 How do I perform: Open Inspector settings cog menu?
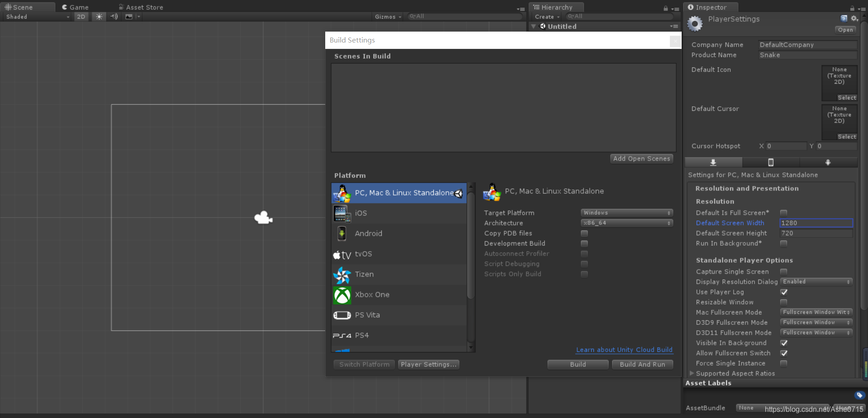pyautogui.click(x=854, y=19)
